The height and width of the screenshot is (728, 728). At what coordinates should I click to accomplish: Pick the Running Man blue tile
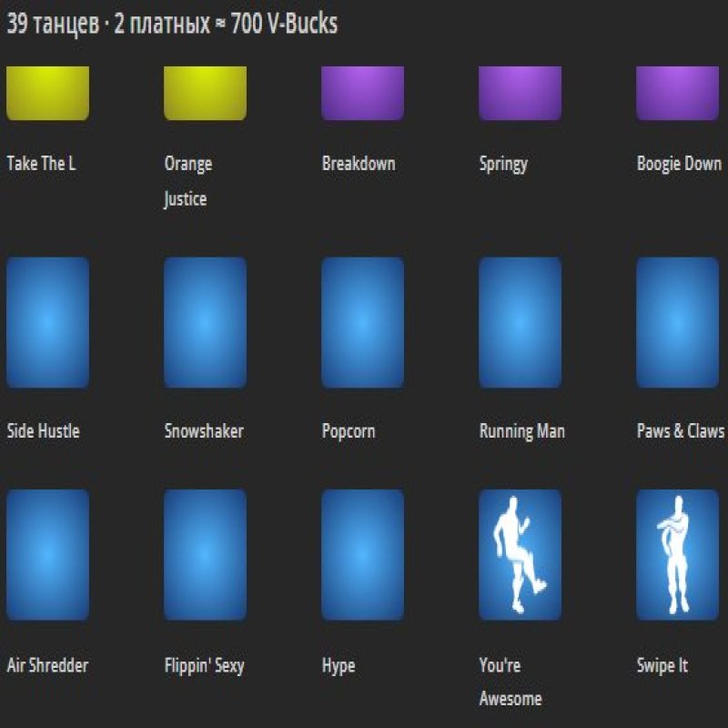click(520, 322)
